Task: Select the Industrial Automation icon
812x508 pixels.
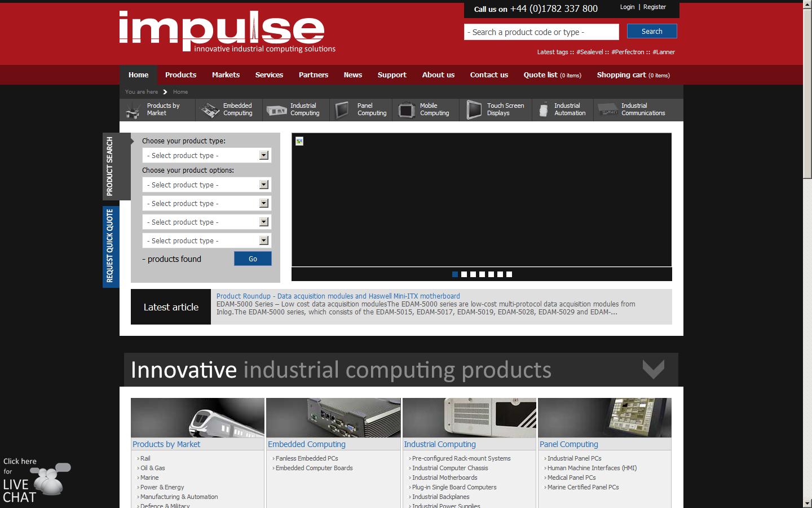Action: point(543,110)
